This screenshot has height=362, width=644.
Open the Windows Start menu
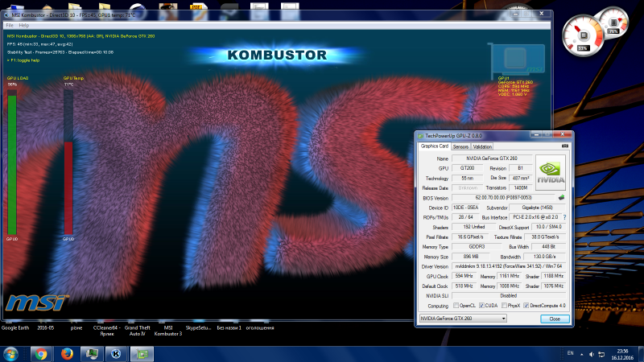pyautogui.click(x=12, y=353)
